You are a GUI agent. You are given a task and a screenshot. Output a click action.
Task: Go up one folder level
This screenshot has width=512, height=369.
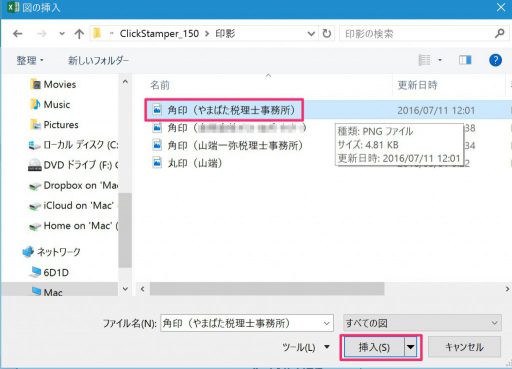(79, 34)
